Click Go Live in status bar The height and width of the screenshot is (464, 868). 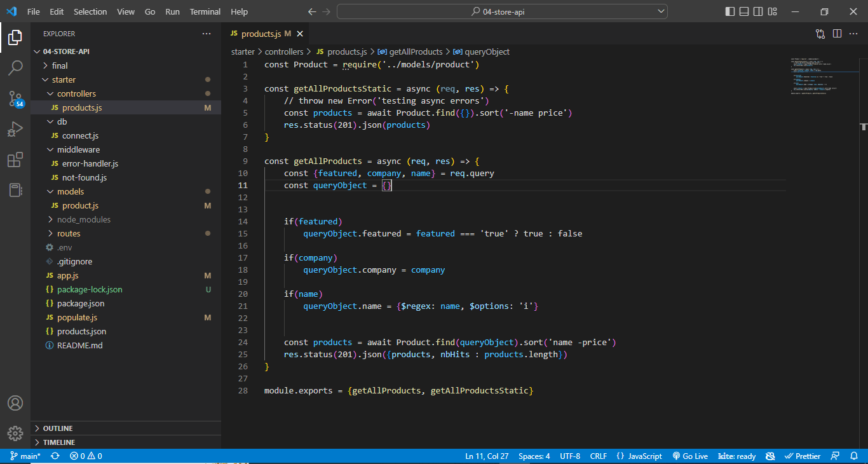[690, 456]
